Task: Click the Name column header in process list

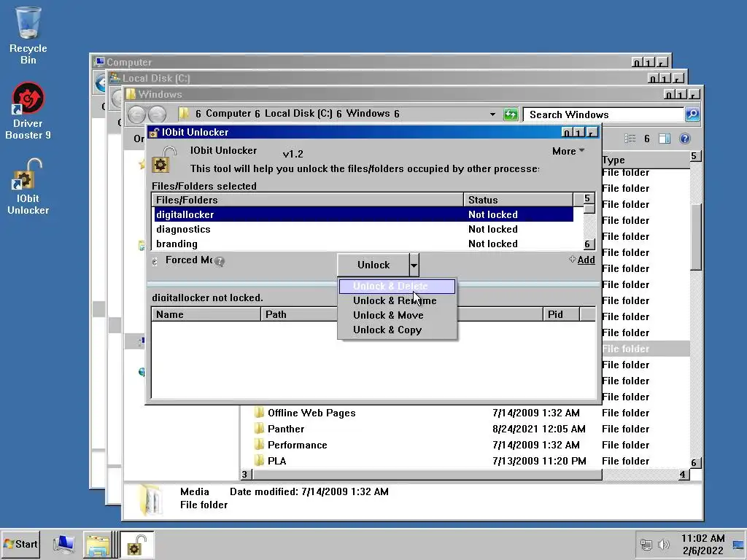Action: click(x=206, y=314)
